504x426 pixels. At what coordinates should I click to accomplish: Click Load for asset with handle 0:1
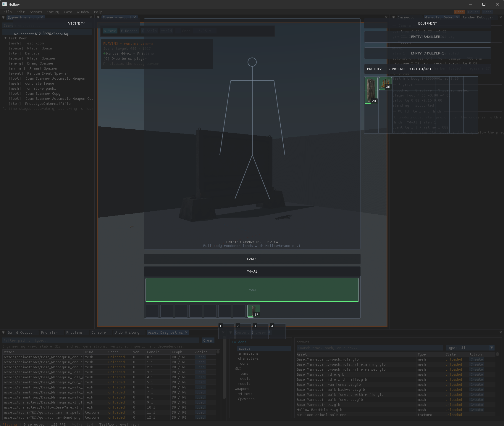(200, 357)
